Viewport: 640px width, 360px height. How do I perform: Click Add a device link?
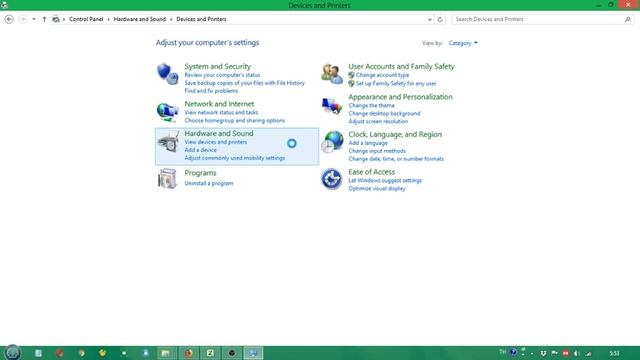pos(200,150)
